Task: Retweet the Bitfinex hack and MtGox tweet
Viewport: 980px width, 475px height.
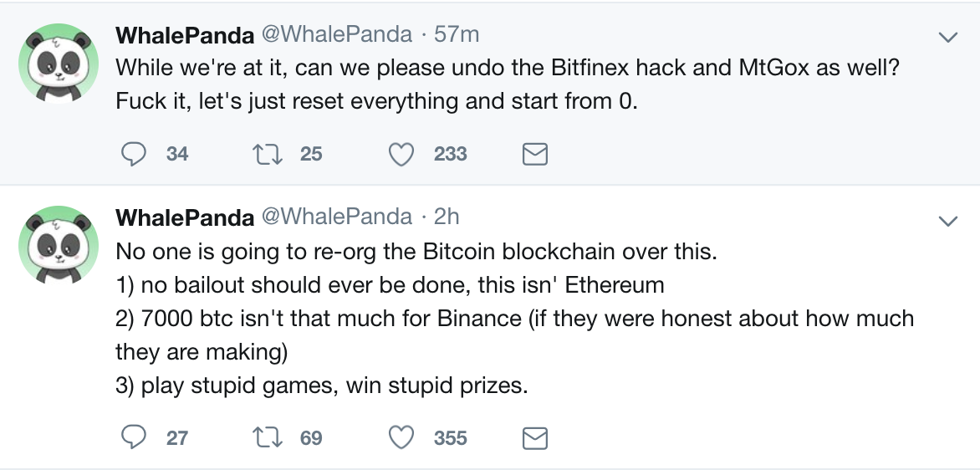Action: pos(268,154)
